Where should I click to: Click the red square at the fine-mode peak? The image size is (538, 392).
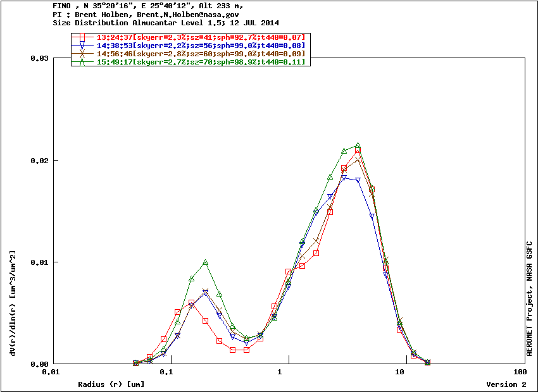pyautogui.click(x=191, y=303)
